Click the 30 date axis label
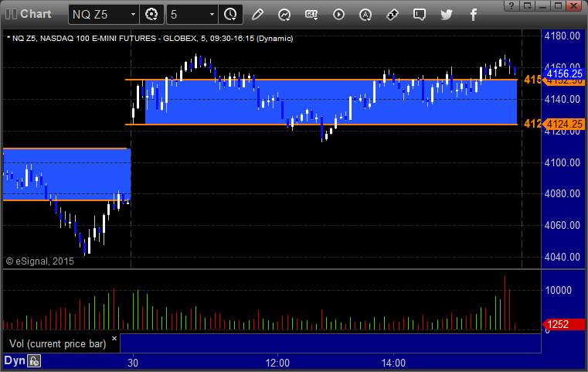588x372 pixels. pos(133,363)
